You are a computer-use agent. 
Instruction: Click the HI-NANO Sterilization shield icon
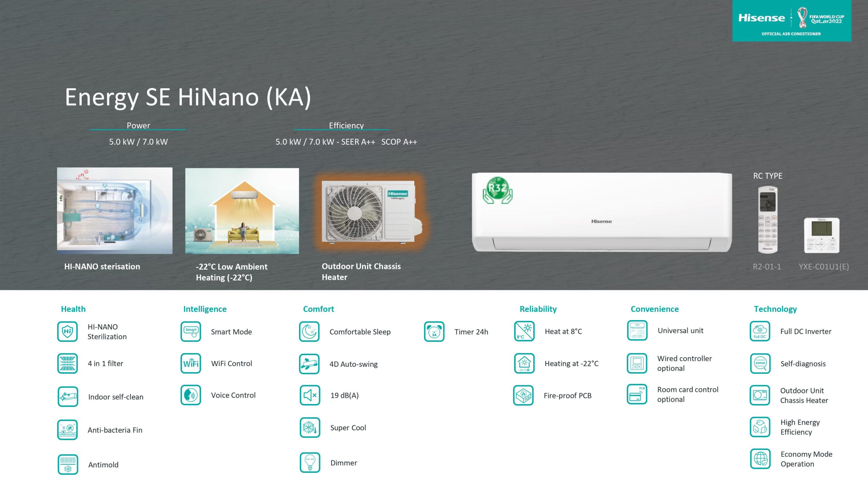[67, 331]
